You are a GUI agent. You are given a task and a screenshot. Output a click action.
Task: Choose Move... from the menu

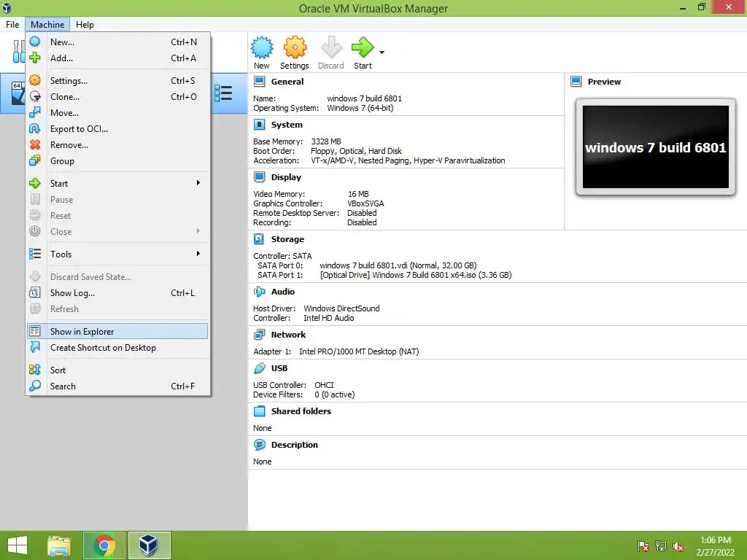[118, 113]
